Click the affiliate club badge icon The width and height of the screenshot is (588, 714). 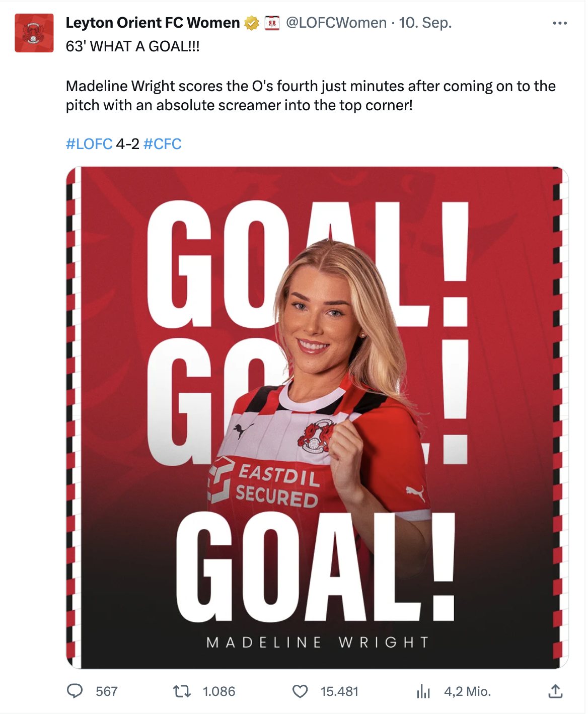click(272, 23)
